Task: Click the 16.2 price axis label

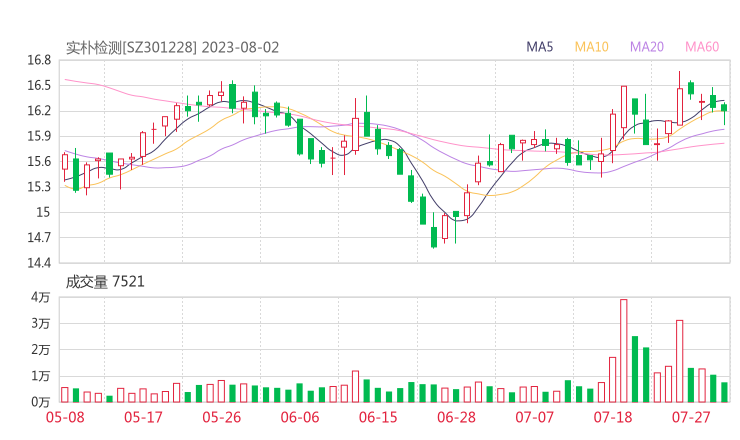Action: click(39, 111)
